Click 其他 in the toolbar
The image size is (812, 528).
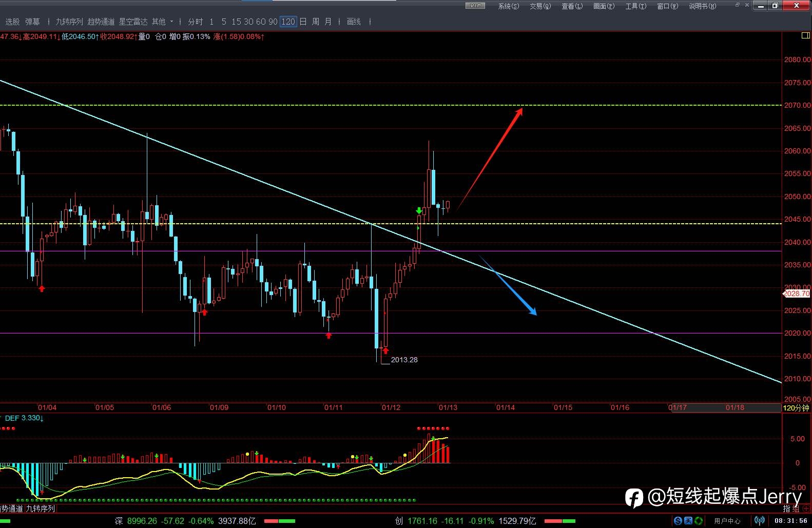[x=159, y=22]
